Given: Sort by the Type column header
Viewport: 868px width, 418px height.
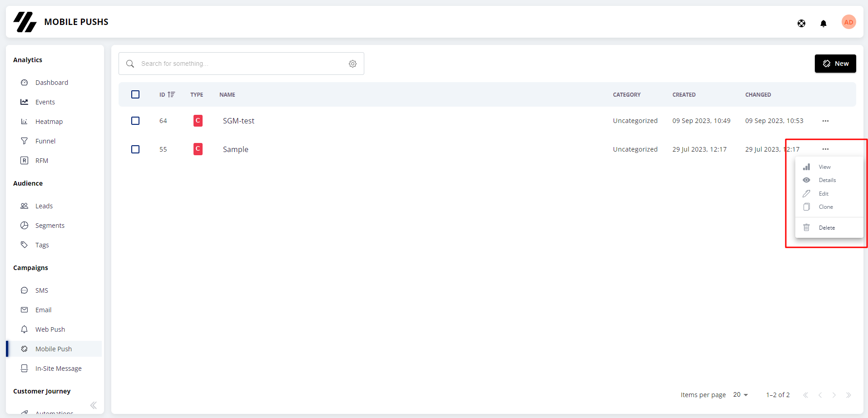Looking at the screenshot, I should pos(197,95).
